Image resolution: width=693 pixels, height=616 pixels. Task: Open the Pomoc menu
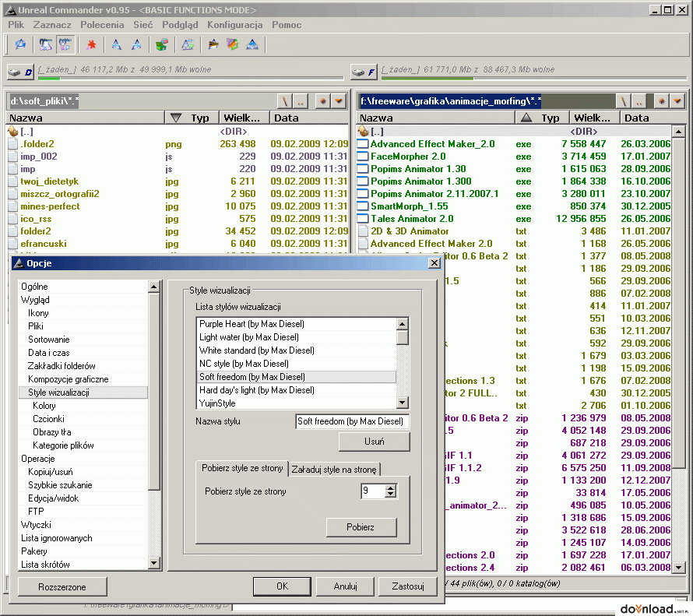287,25
